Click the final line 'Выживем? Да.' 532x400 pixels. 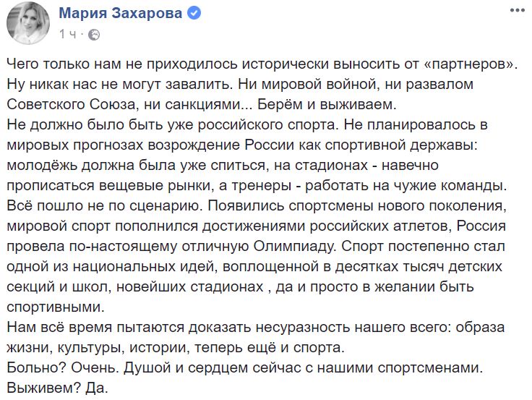pyautogui.click(x=58, y=388)
